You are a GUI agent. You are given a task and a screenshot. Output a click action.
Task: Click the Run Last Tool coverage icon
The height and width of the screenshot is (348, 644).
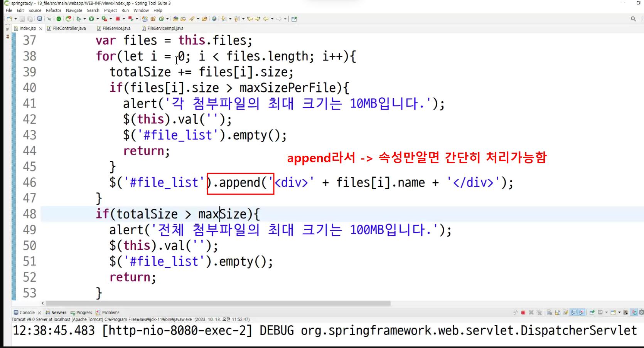[x=105, y=19]
